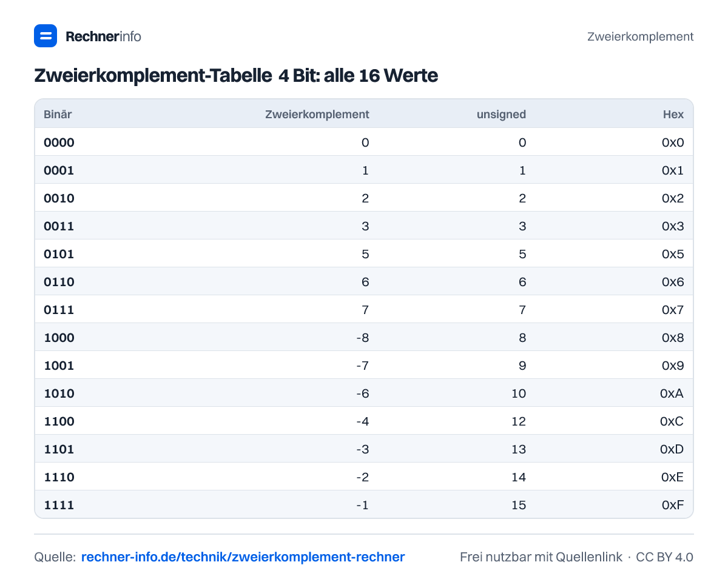The image size is (728, 582).
Task: Click hex value 0x8
Action: pos(673,338)
